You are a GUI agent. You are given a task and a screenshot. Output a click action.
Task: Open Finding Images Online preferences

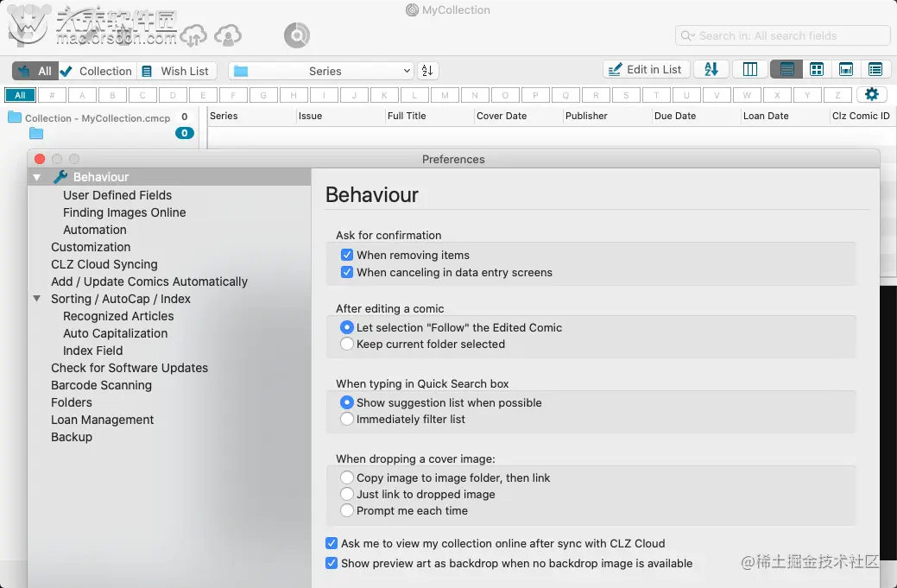pyautogui.click(x=124, y=212)
